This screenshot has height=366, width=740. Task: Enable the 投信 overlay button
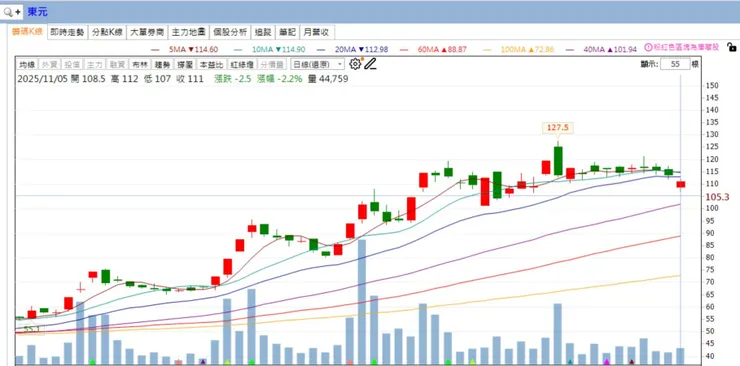tap(72, 65)
